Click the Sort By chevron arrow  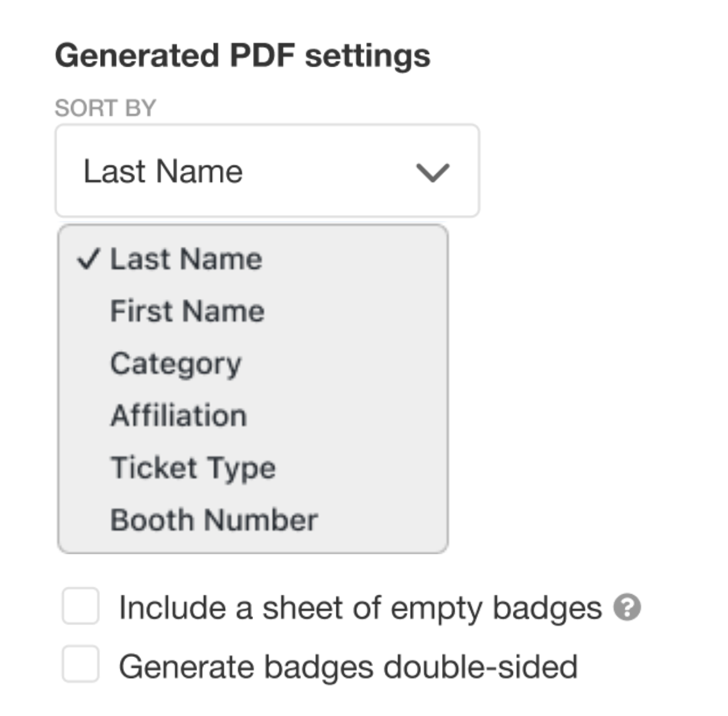click(x=432, y=172)
